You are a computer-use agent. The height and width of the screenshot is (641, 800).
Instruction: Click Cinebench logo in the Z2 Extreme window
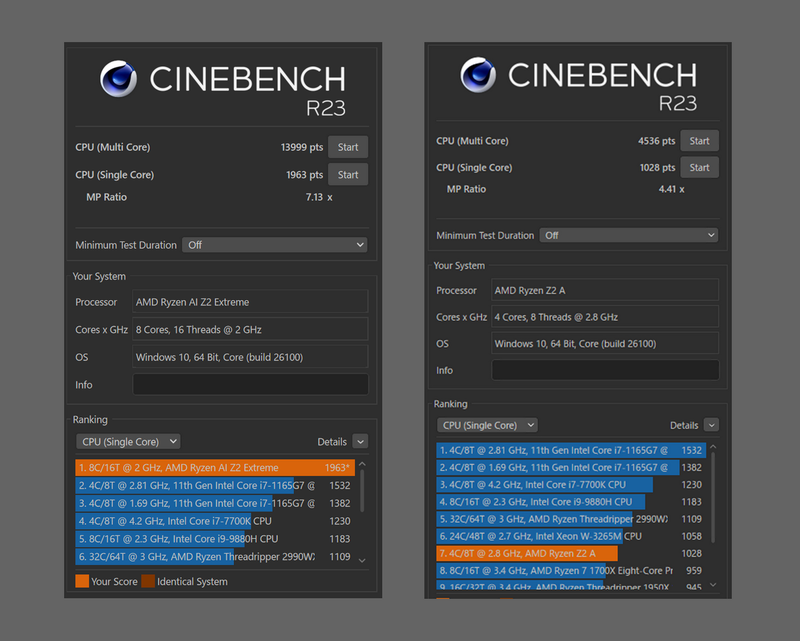pos(119,78)
